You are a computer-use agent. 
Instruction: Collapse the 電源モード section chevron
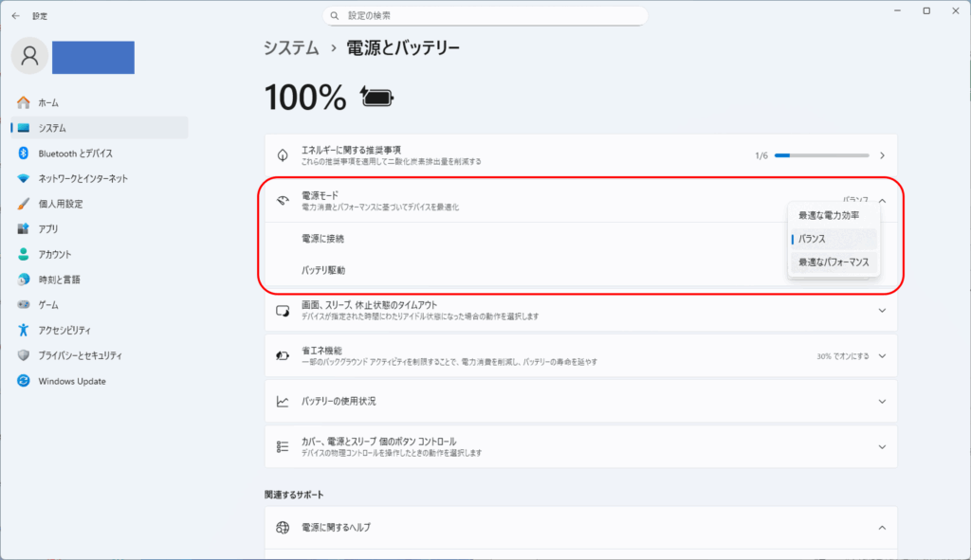[x=882, y=200]
